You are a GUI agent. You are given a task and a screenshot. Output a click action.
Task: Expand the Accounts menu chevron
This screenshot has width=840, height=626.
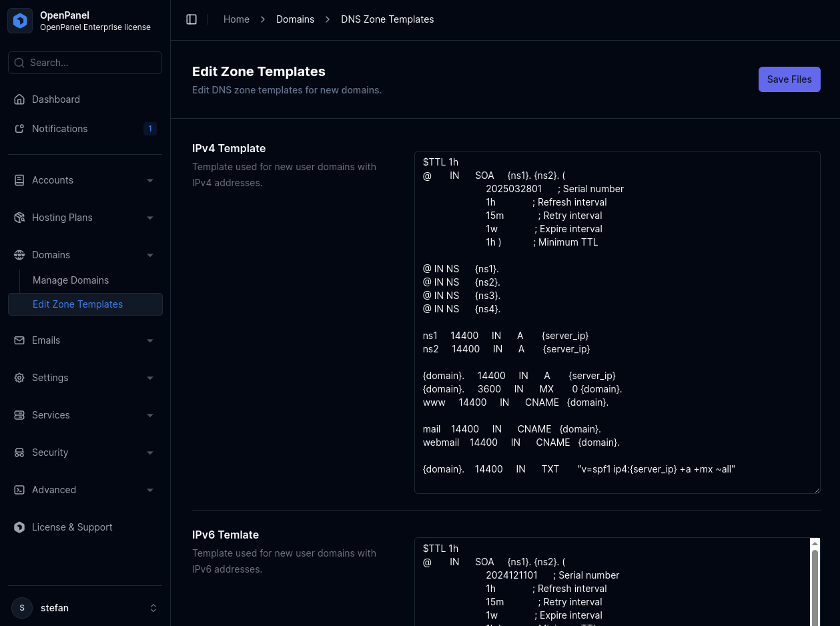(x=150, y=180)
